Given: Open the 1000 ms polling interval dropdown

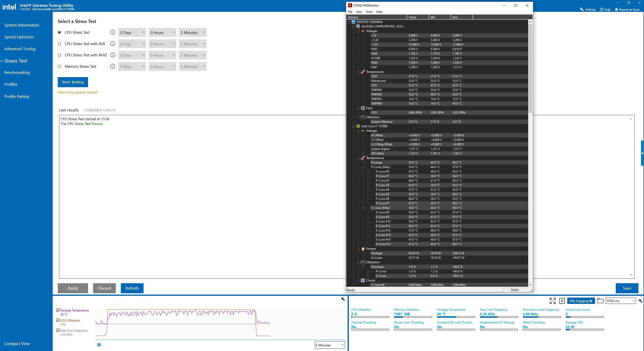Looking at the screenshot, I should click(x=621, y=301).
